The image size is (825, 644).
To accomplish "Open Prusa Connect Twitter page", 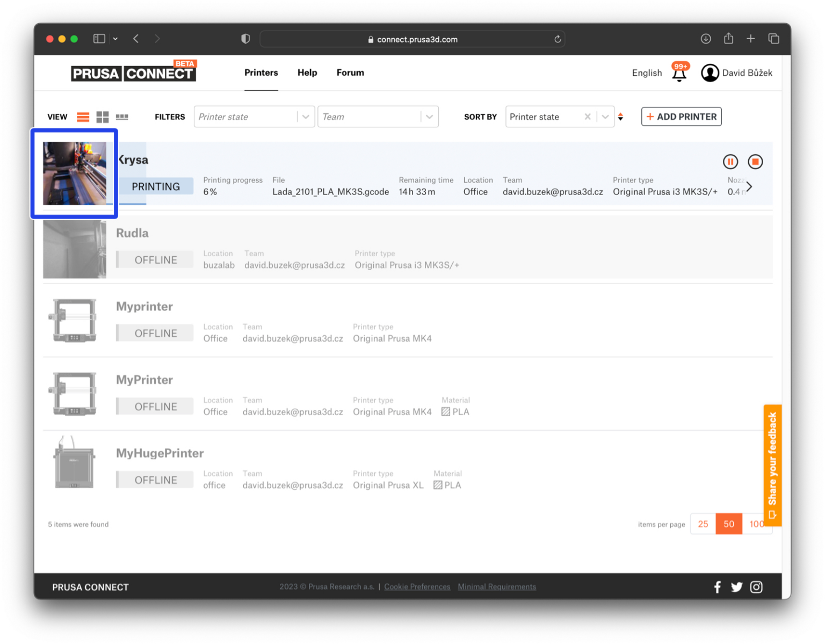I will point(736,587).
